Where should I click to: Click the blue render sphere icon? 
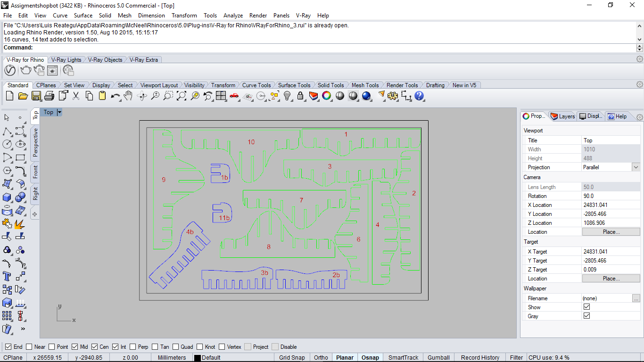click(x=366, y=96)
